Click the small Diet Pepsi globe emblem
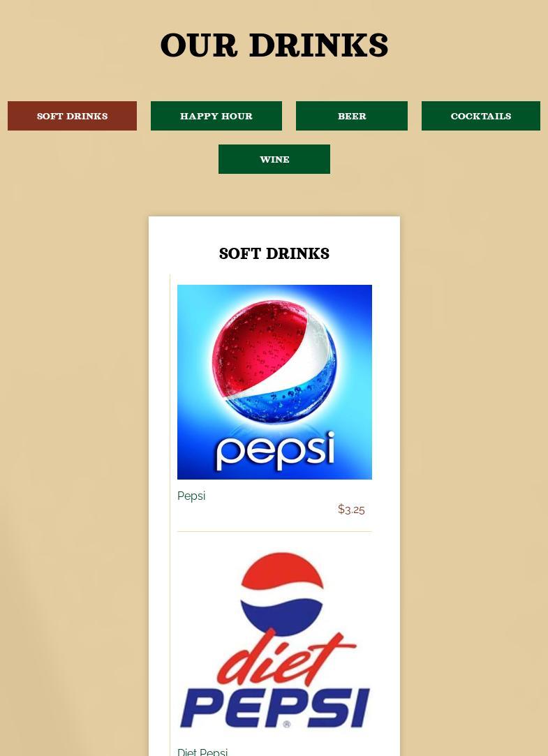This screenshot has width=548, height=756. point(282,594)
